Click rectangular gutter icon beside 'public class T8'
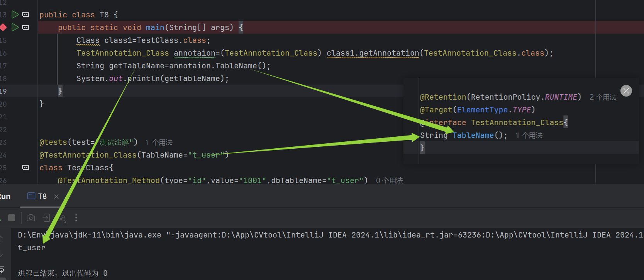Image resolution: width=644 pixels, height=280 pixels. point(26,15)
